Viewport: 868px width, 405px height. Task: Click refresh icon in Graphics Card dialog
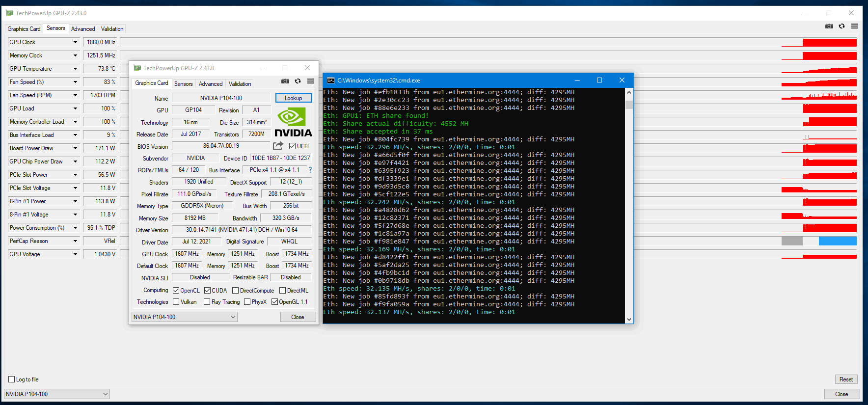pyautogui.click(x=298, y=81)
